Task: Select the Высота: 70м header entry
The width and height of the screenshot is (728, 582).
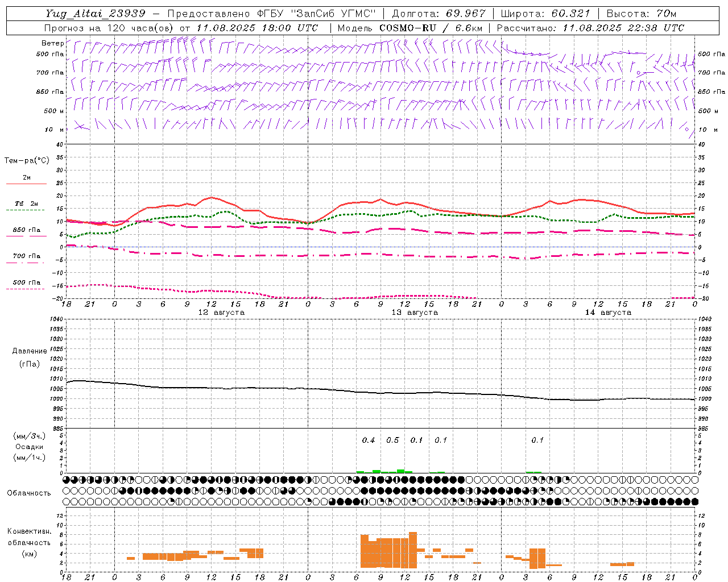Action: coord(642,14)
